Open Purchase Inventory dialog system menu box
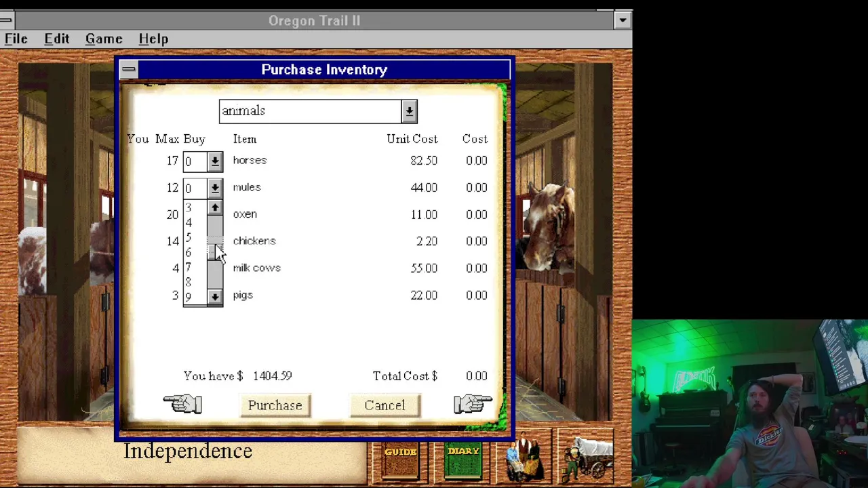Viewport: 868px width, 488px height. [129, 69]
